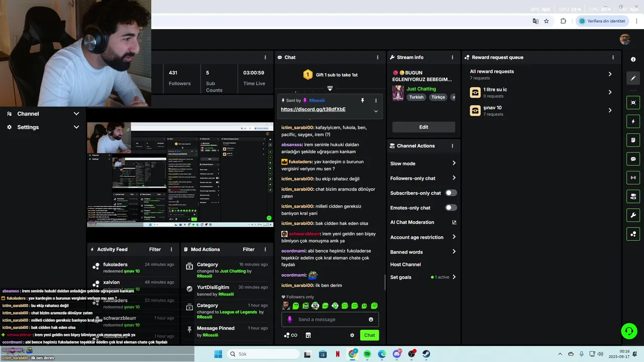
Task: Open the info icon in right sidebar
Action: [x=633, y=59]
